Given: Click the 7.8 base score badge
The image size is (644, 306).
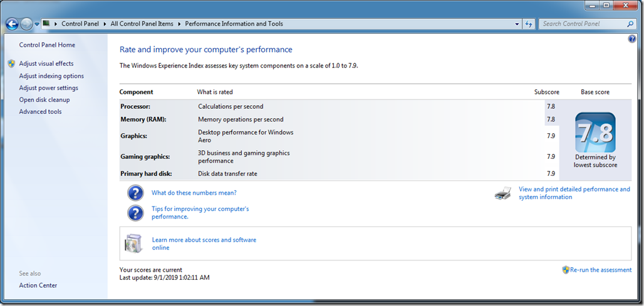Looking at the screenshot, I should (x=595, y=133).
